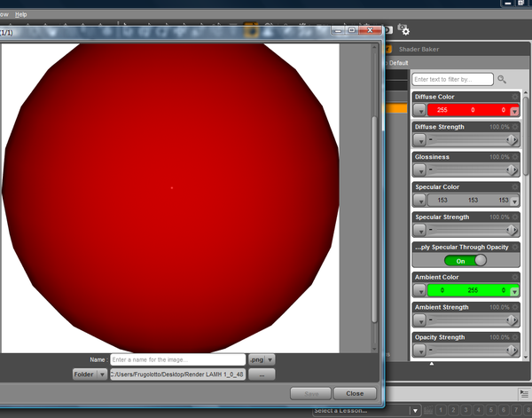The width and height of the screenshot is (532, 418).
Task: Open the Glossiness left option button
Action: [x=420, y=170]
